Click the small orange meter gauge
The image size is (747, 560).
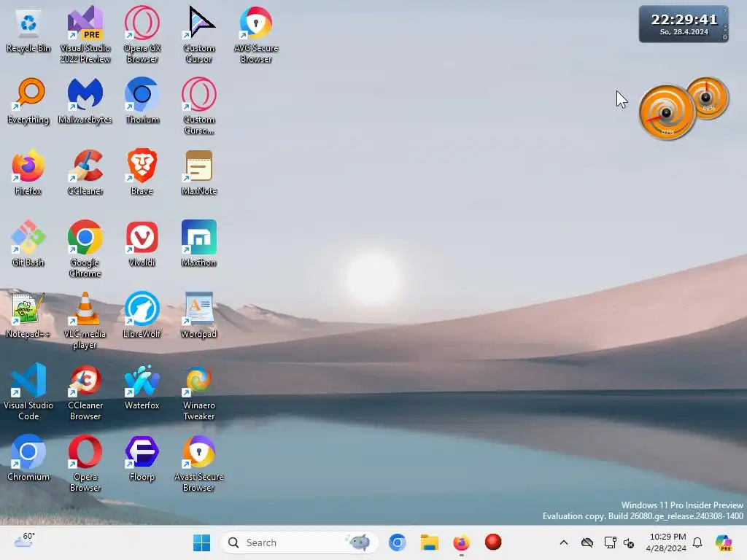[x=707, y=98]
